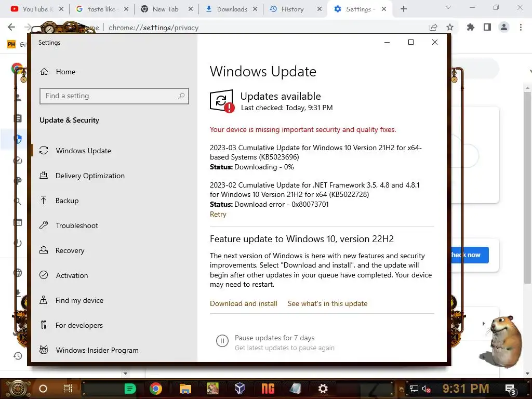Image resolution: width=532 pixels, height=399 pixels.
Task: Click the Find a setting search box
Action: coord(114,96)
